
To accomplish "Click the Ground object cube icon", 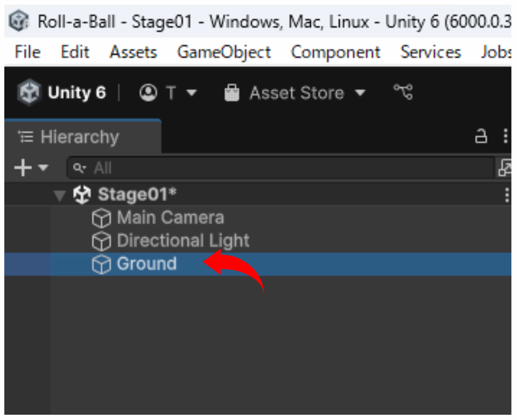I will 101,264.
